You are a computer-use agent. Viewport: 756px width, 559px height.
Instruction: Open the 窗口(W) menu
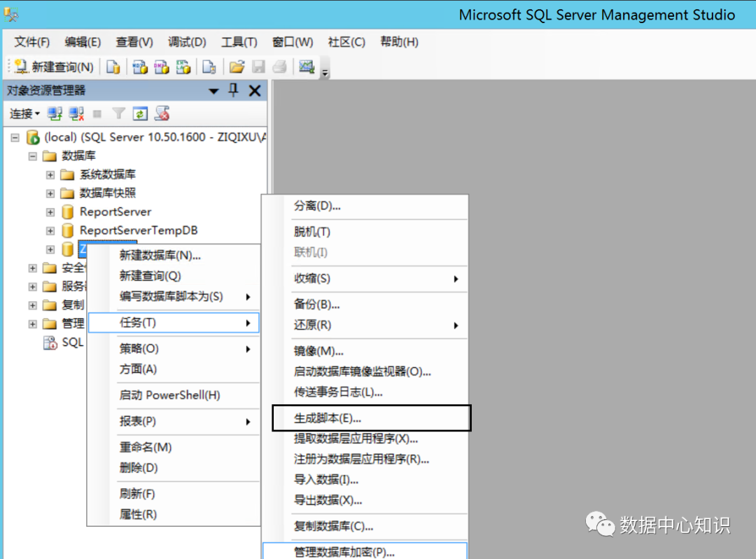[292, 42]
